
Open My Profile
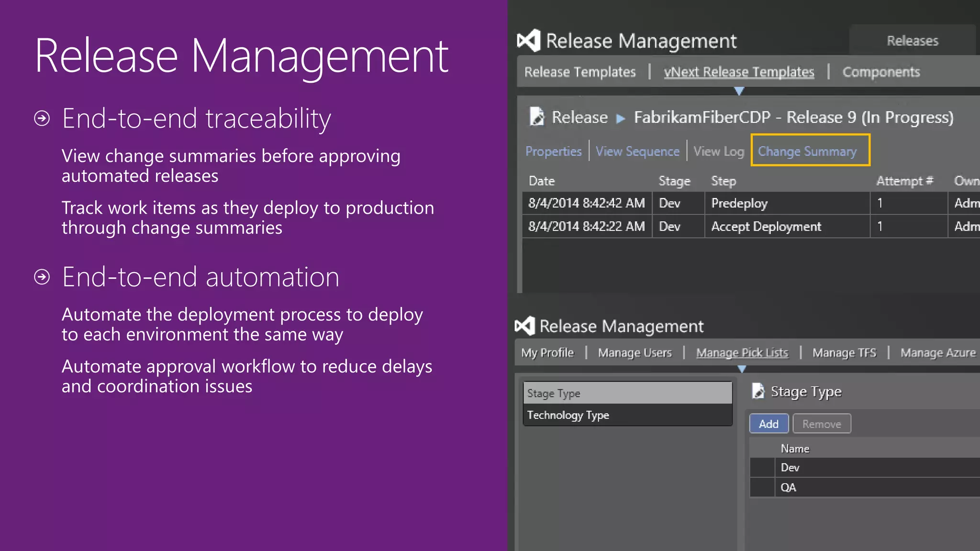coord(547,353)
